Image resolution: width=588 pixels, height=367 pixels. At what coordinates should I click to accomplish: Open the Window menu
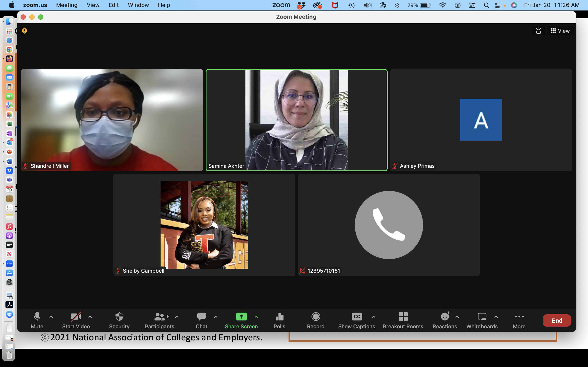138,5
